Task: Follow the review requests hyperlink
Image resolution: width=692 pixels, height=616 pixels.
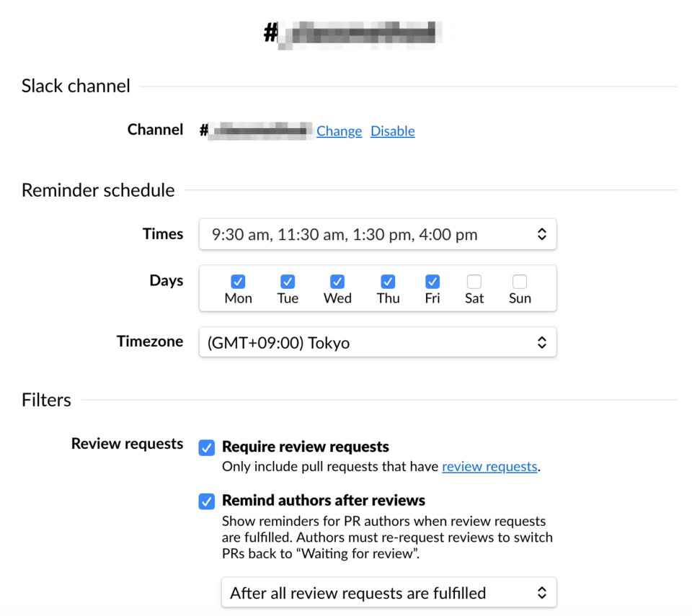Action: coord(489,466)
